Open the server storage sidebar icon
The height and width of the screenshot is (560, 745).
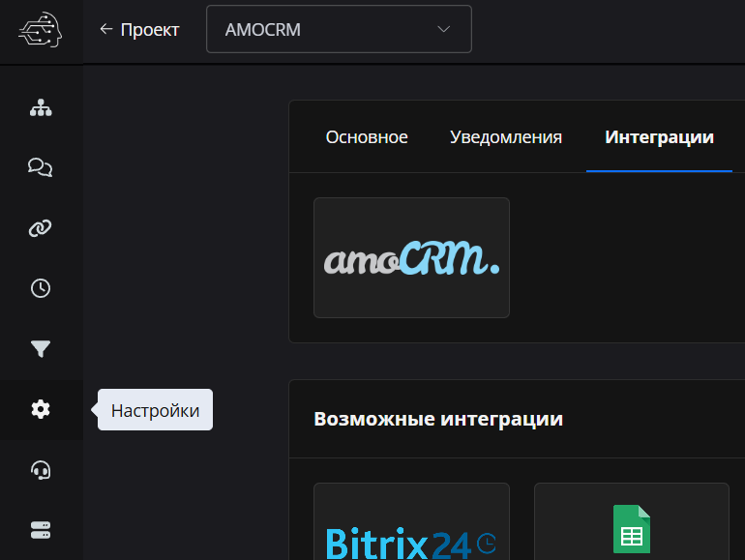(40, 530)
